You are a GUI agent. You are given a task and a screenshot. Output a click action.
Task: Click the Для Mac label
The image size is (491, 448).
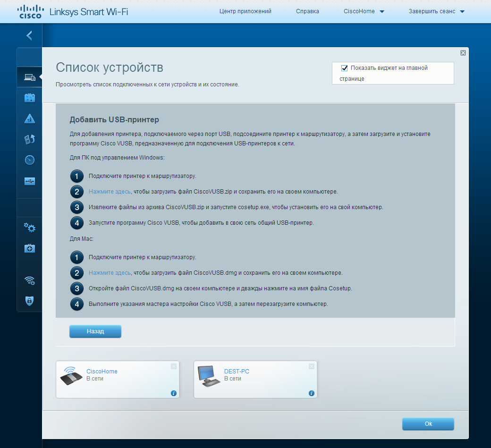[x=81, y=238]
